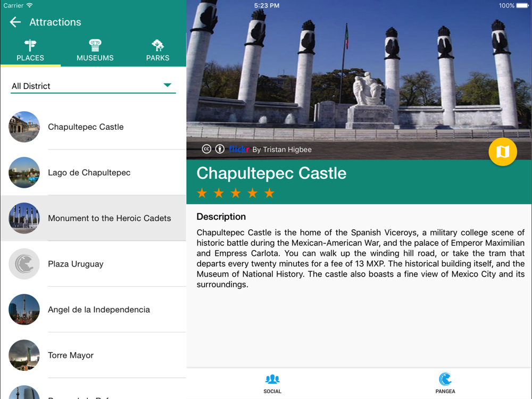Click the Attractions header title
The width and height of the screenshot is (532, 399).
(x=55, y=22)
